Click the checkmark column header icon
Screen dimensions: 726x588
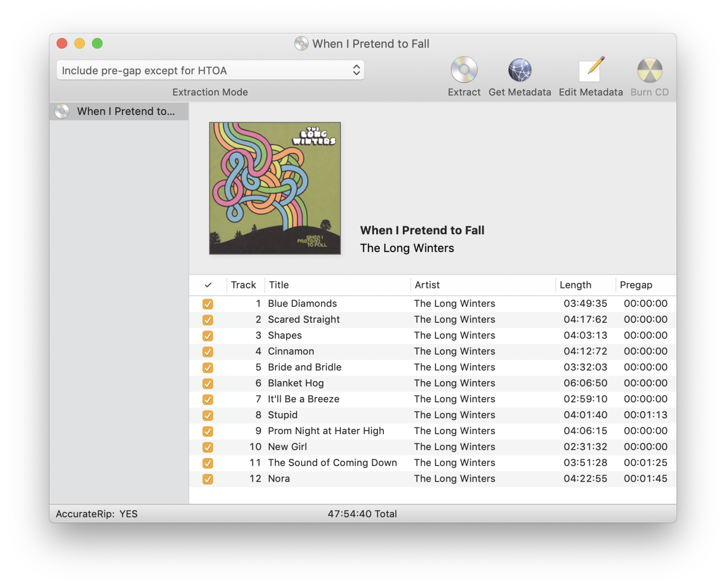pos(208,285)
